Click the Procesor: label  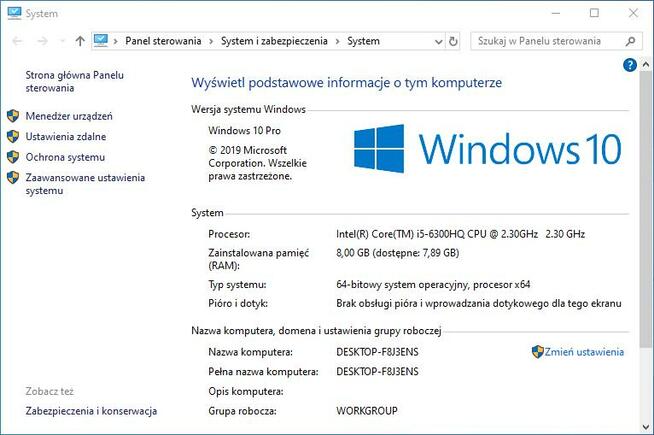tap(229, 234)
